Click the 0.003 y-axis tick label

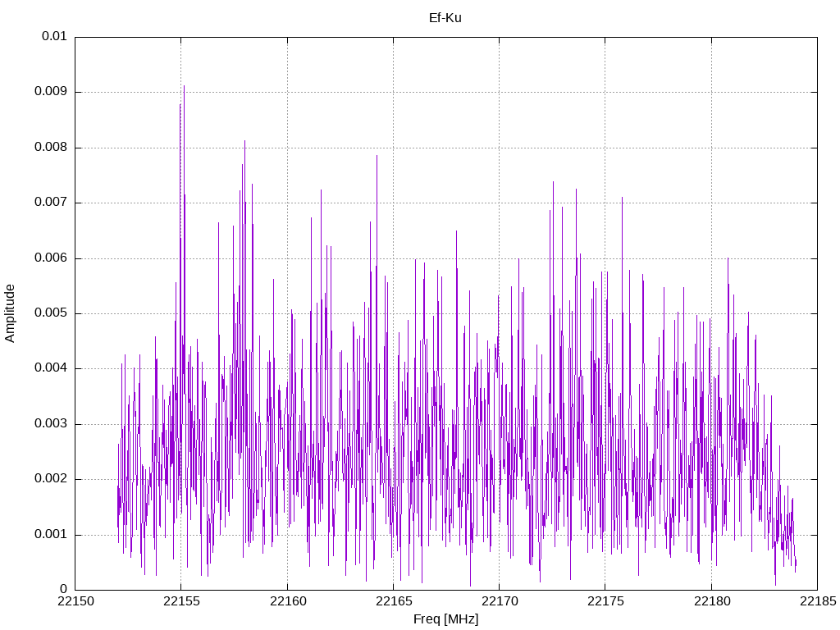51,423
